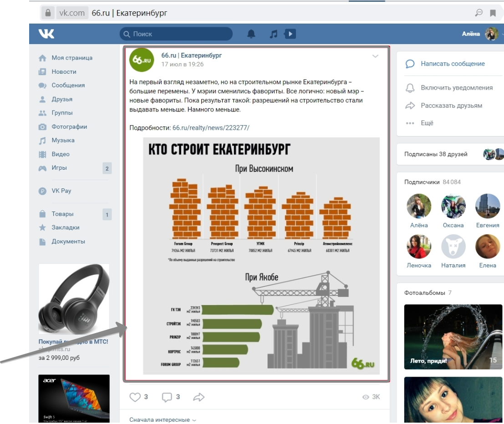Open subscriber Леночка's avatar
Image resolution: width=504 pixels, height=424 pixels.
pos(419,247)
